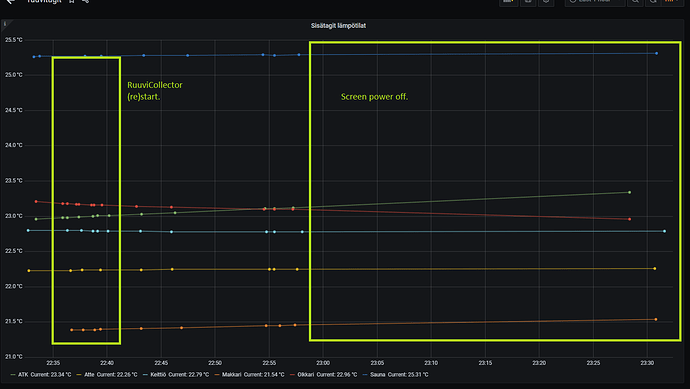Toggle the Sauna series in the legend
690x389 pixels.
(378, 374)
